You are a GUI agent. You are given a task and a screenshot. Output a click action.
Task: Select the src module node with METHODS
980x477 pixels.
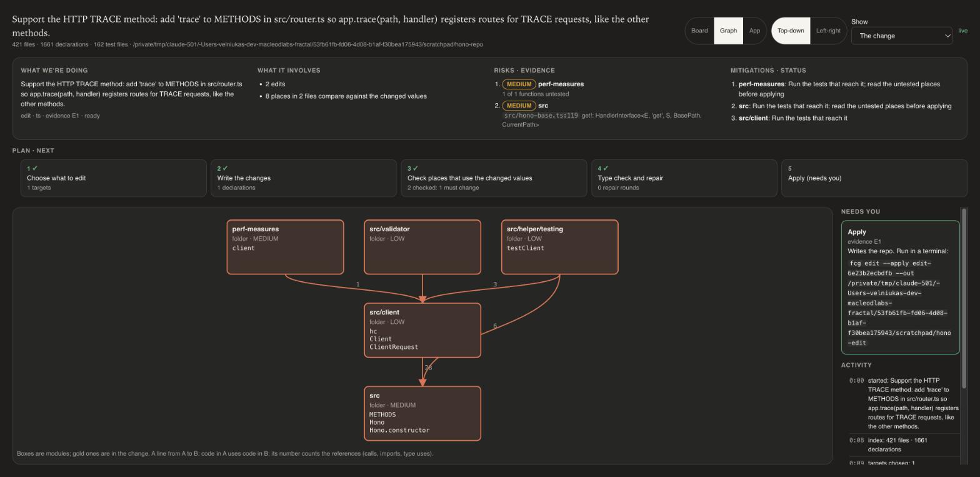coord(422,413)
